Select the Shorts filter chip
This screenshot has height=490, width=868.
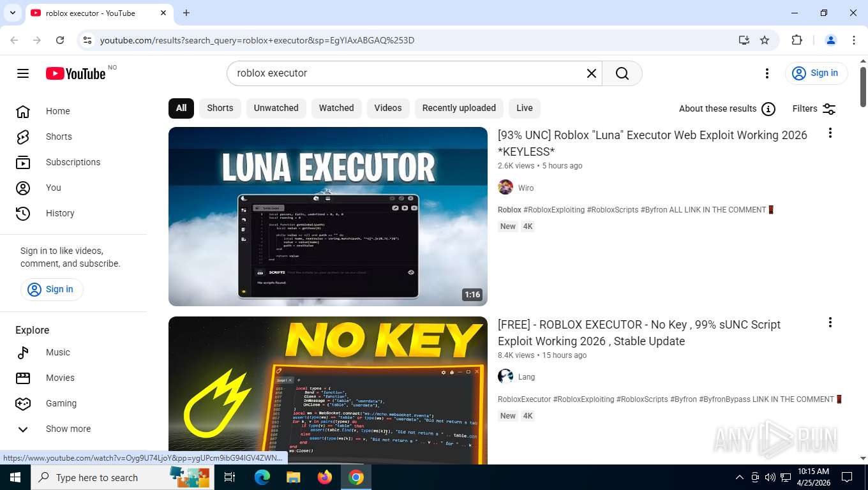220,108
